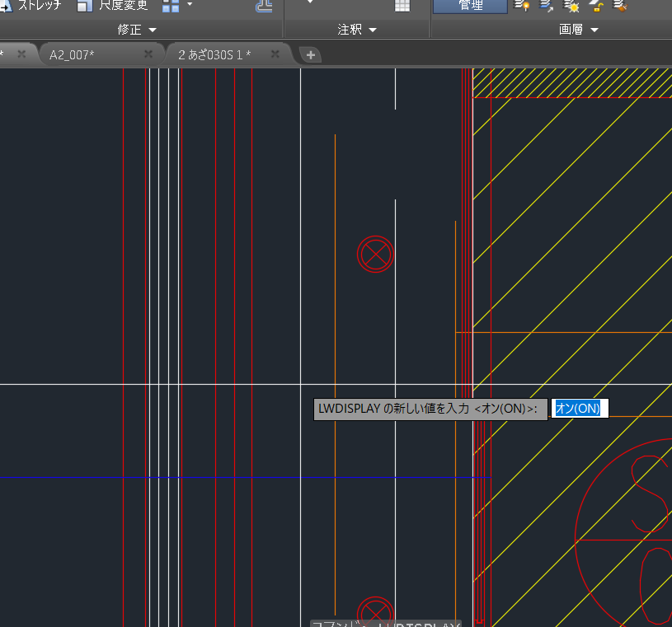Click the layer unisolate arrow icon

[x=546, y=6]
